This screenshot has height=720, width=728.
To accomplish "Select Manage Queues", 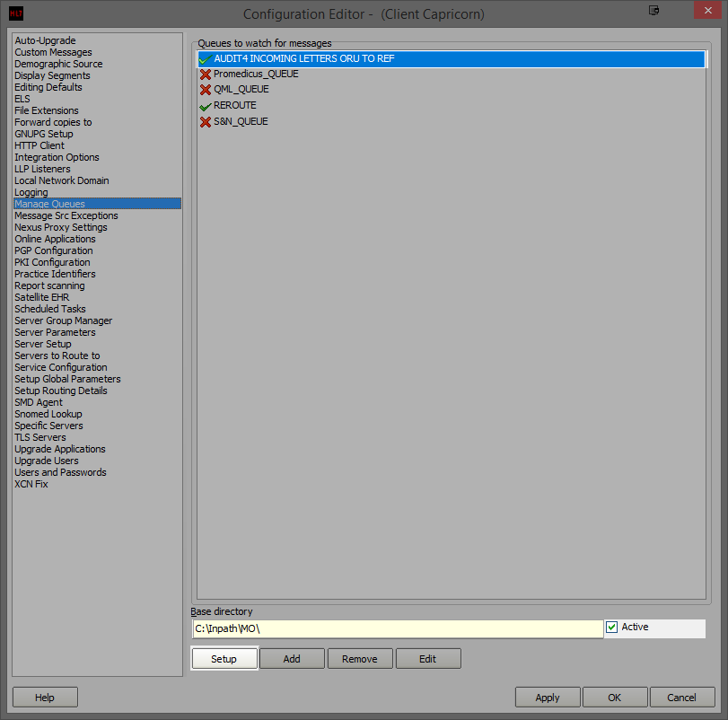I will 98,204.
